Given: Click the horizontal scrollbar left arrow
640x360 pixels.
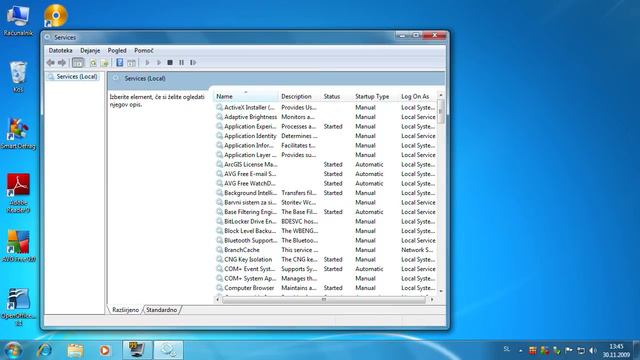Looking at the screenshot, I should (218, 300).
